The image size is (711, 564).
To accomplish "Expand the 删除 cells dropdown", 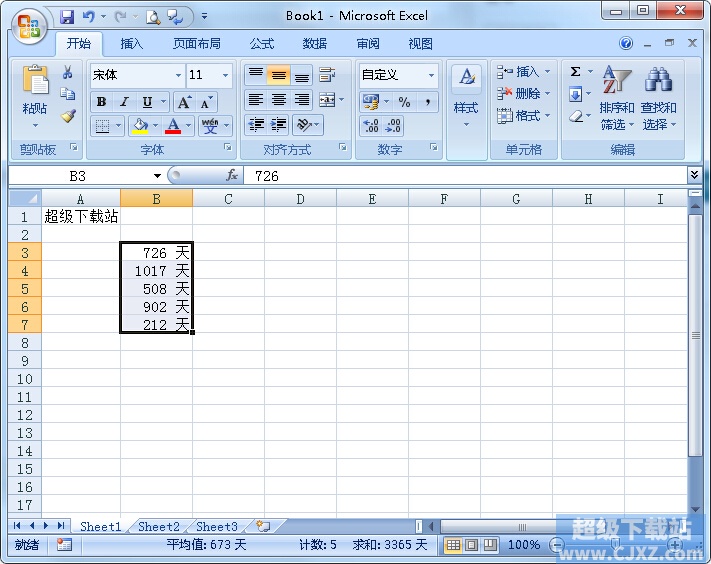I will [547, 93].
